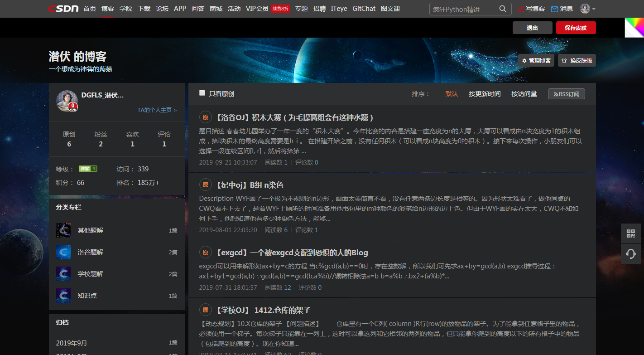644x355 pixels.
Task: Open 知识点 category link
Action: point(87,296)
